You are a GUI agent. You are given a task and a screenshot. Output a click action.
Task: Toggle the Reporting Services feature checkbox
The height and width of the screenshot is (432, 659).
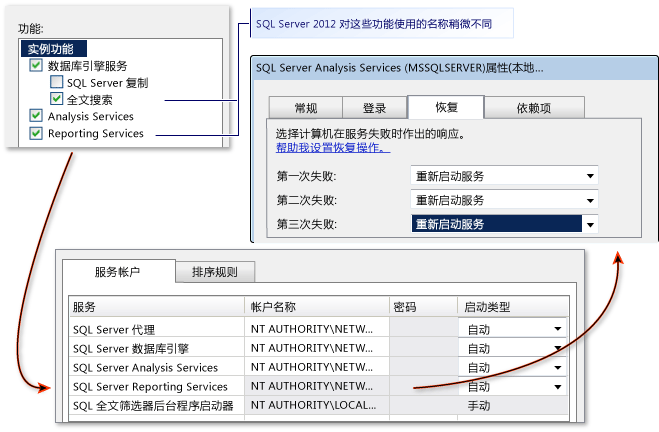(36, 133)
